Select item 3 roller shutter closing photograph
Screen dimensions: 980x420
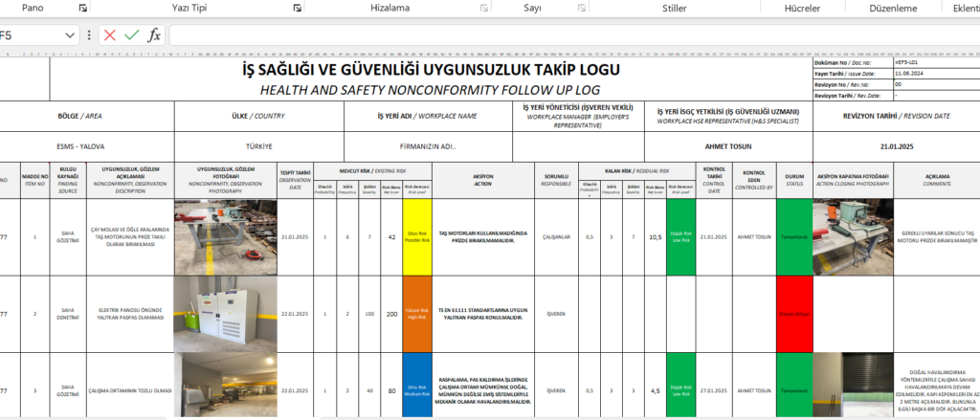tap(853, 386)
